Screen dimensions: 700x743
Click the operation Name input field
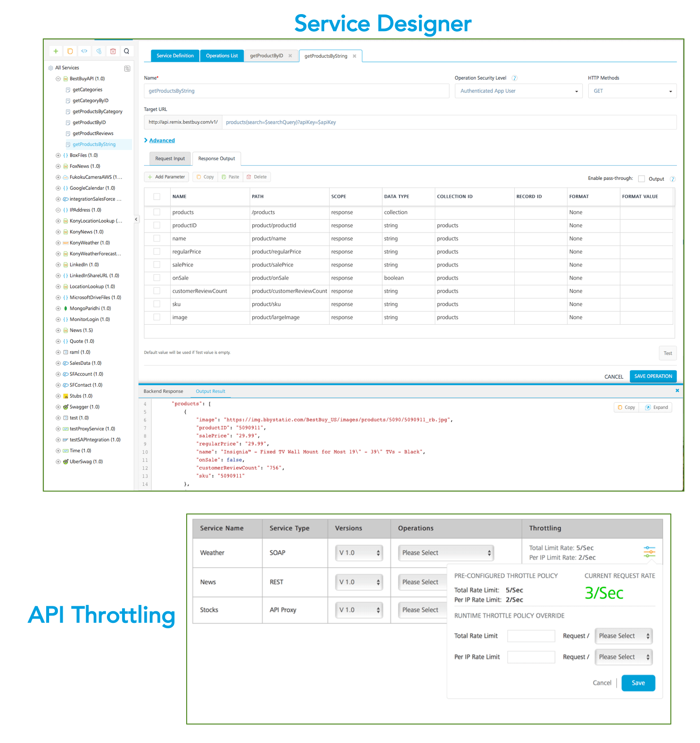pos(297,91)
